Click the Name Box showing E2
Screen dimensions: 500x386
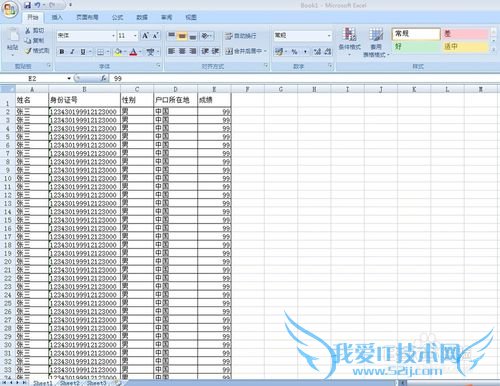(33, 78)
